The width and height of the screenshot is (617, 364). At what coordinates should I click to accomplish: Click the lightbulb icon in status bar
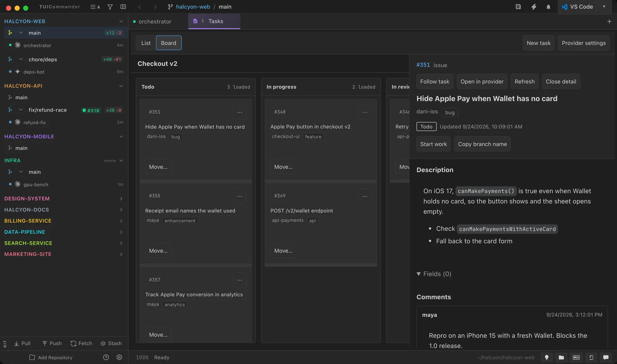pyautogui.click(x=547, y=357)
